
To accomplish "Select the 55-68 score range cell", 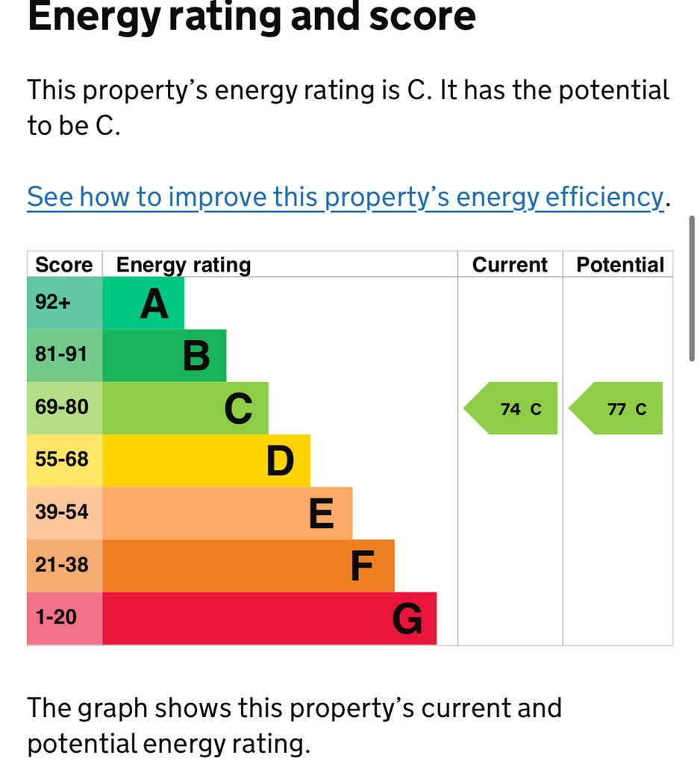I will (x=65, y=460).
